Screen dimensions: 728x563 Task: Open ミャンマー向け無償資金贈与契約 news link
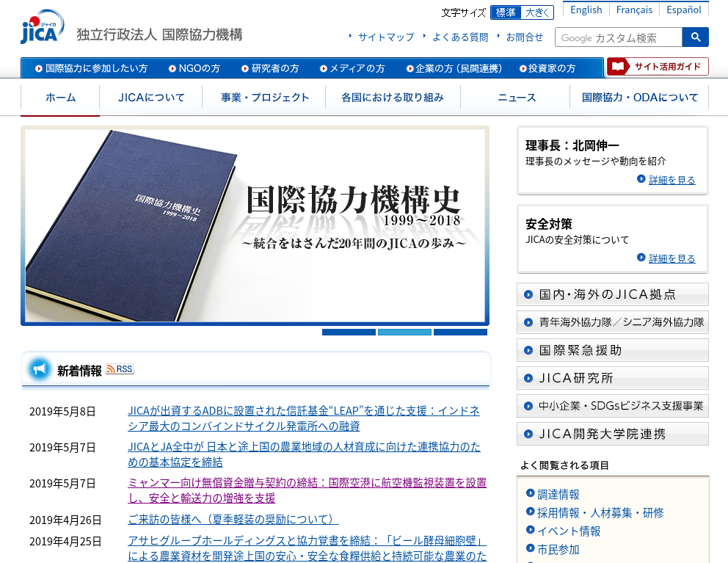pyautogui.click(x=307, y=490)
